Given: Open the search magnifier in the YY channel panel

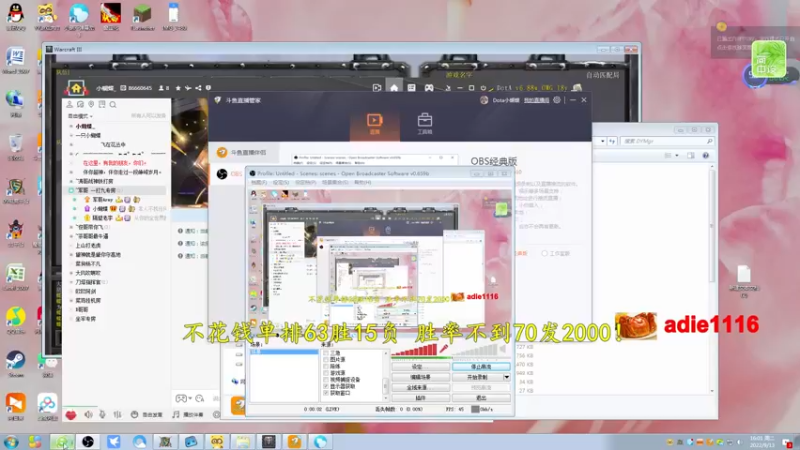Looking at the screenshot, I should click(113, 105).
